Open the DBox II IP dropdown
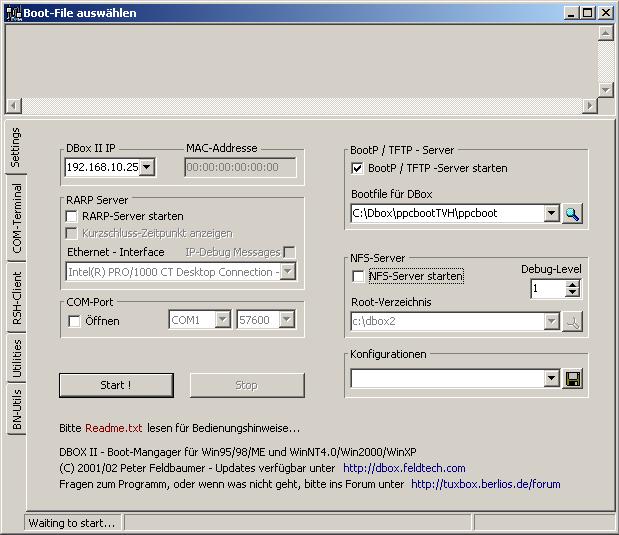The height and width of the screenshot is (535, 619). (147, 167)
